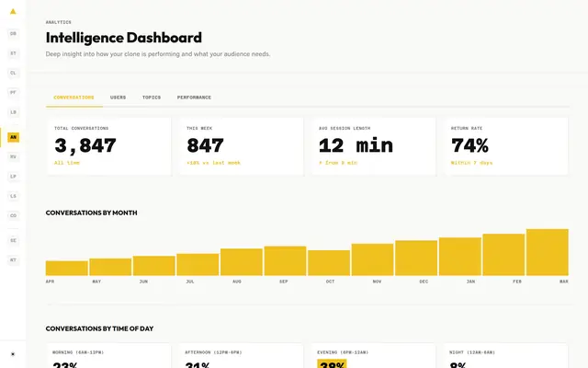
Task: Open the CL sidebar item
Action: [x=13, y=73]
